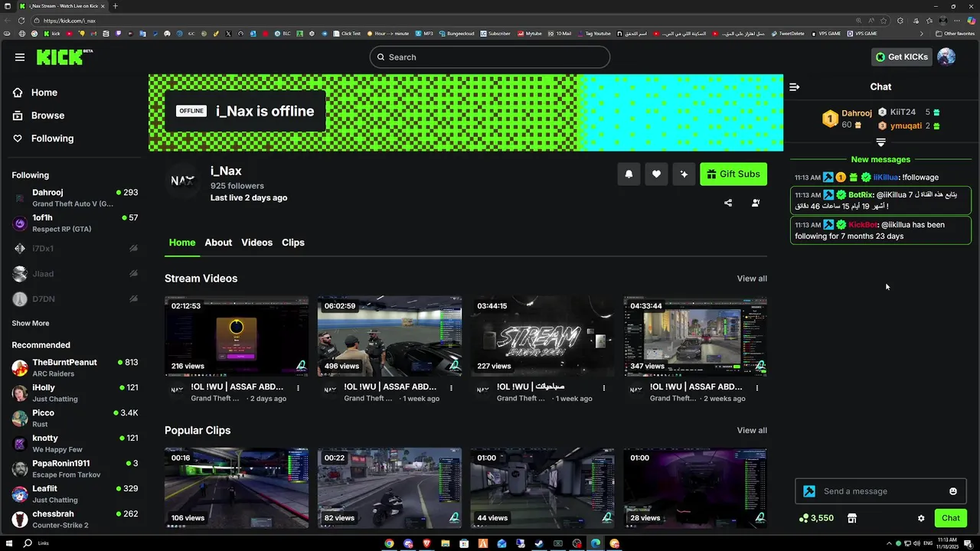
Task: Click Dahrooj top gifter in chat
Action: click(x=857, y=113)
